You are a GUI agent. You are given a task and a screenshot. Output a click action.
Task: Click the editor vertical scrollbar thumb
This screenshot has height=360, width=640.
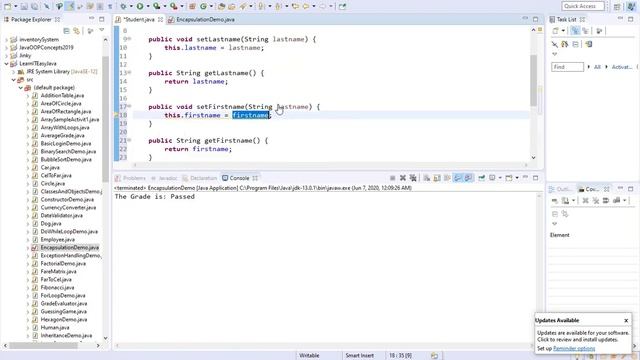[x=533, y=80]
